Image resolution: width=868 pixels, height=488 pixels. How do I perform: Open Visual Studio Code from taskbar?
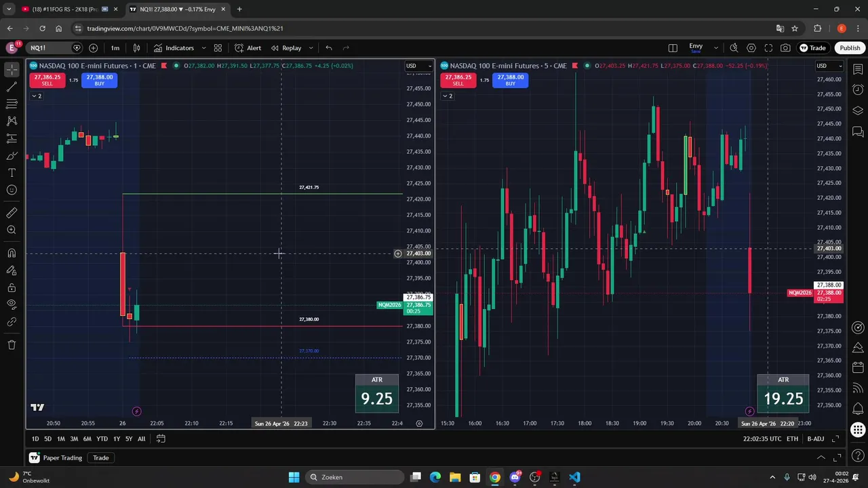click(574, 477)
